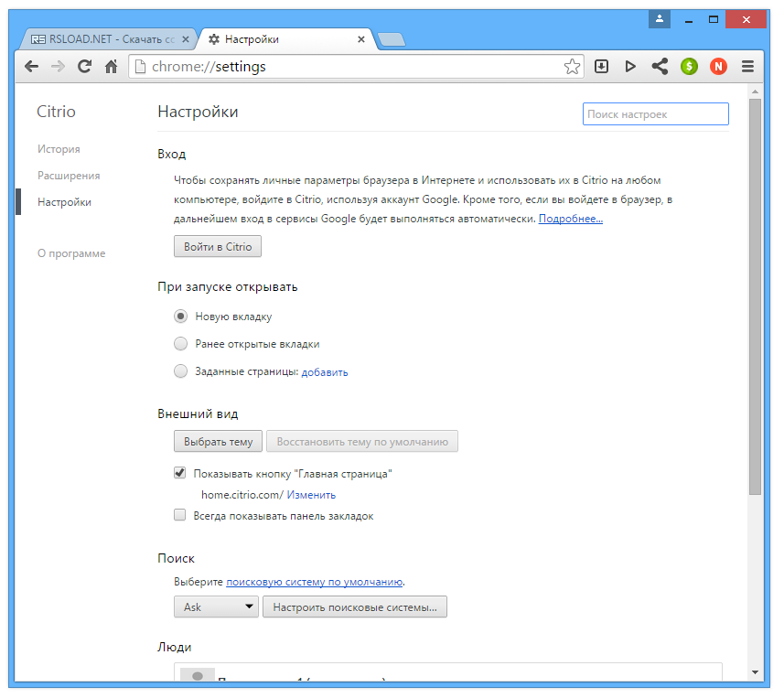This screenshot has height=698, width=784.
Task: Uncheck 'Показывать кнопку Главная страница'
Action: [x=179, y=473]
